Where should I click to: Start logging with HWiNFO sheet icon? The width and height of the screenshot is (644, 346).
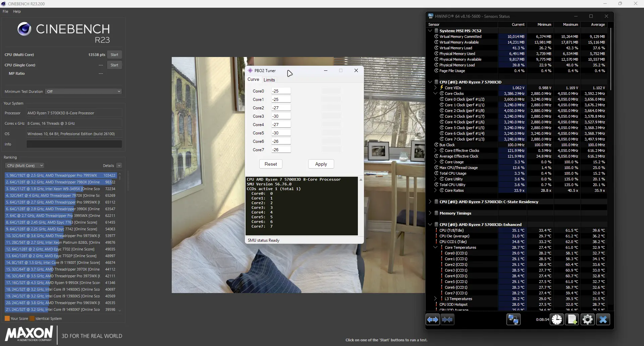[572, 320]
